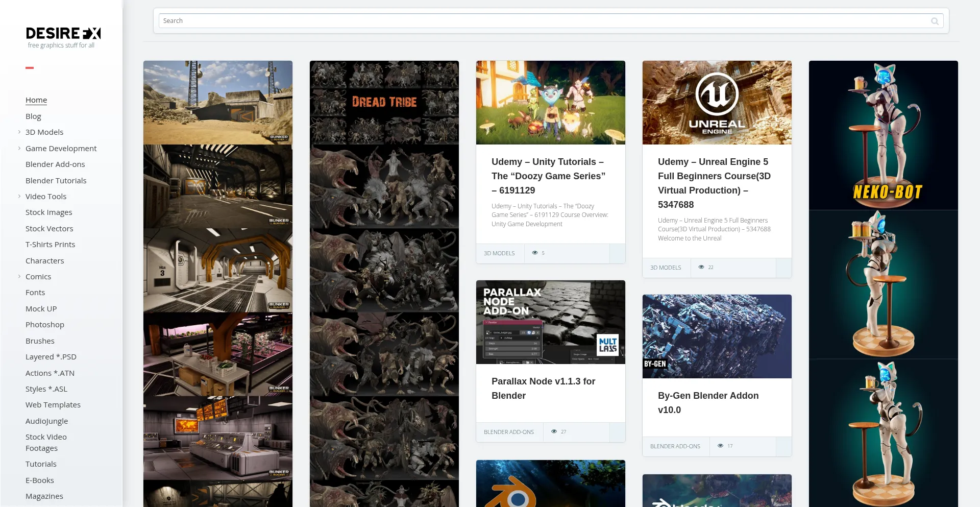Screen dimensions: 980x507
Task: Select Blender Tutorials in the sidebar
Action: (x=56, y=181)
